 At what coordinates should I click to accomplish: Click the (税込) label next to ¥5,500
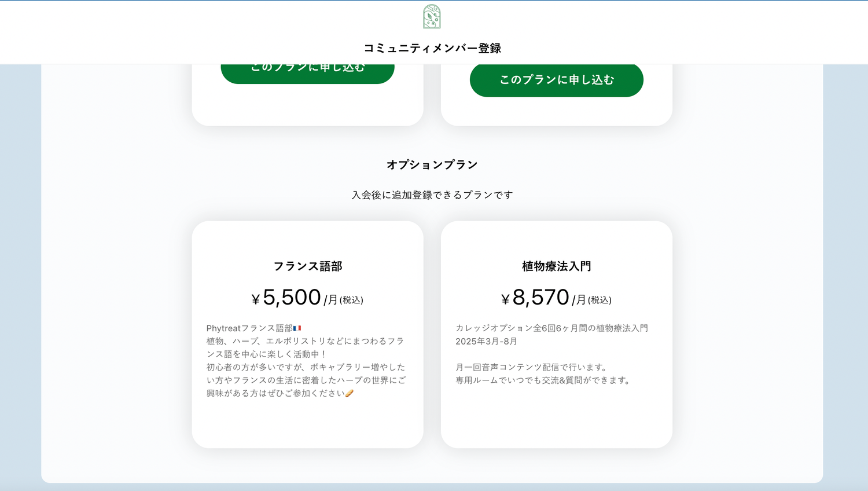pos(351,300)
